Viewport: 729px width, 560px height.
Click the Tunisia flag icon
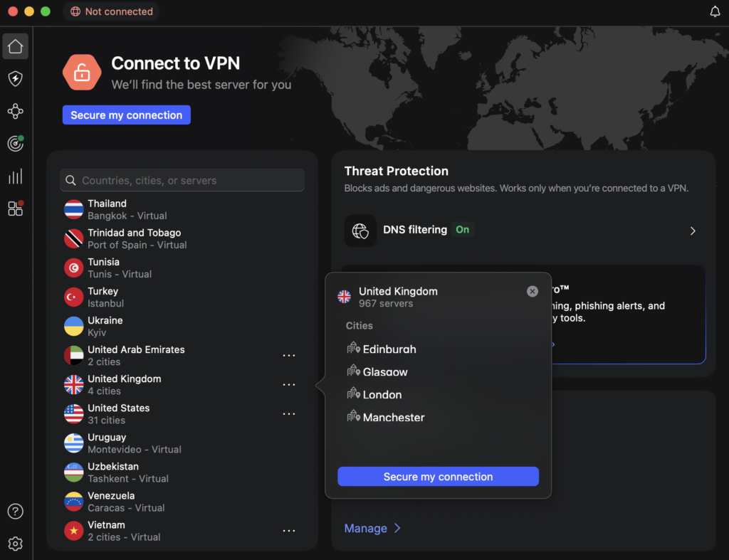coord(74,268)
